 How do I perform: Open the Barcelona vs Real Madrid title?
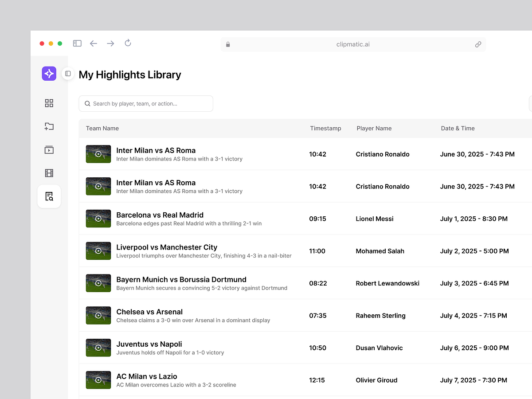(x=160, y=215)
